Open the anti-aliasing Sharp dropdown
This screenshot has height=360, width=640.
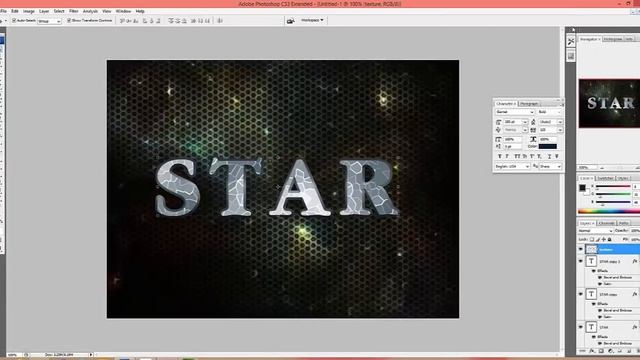pyautogui.click(x=551, y=167)
